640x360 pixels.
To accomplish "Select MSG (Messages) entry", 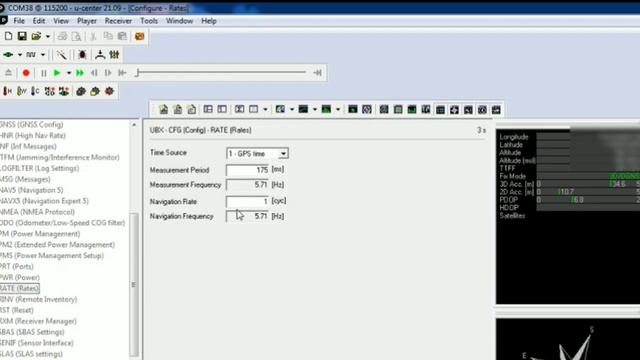I will 25,179.
